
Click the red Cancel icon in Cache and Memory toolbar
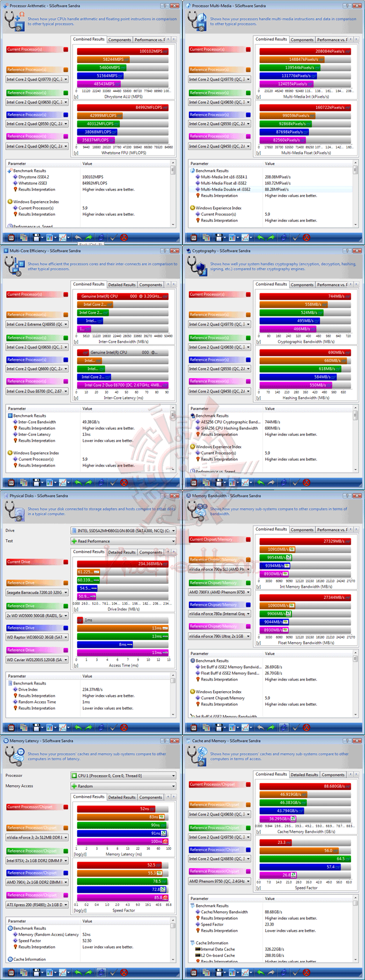click(307, 972)
